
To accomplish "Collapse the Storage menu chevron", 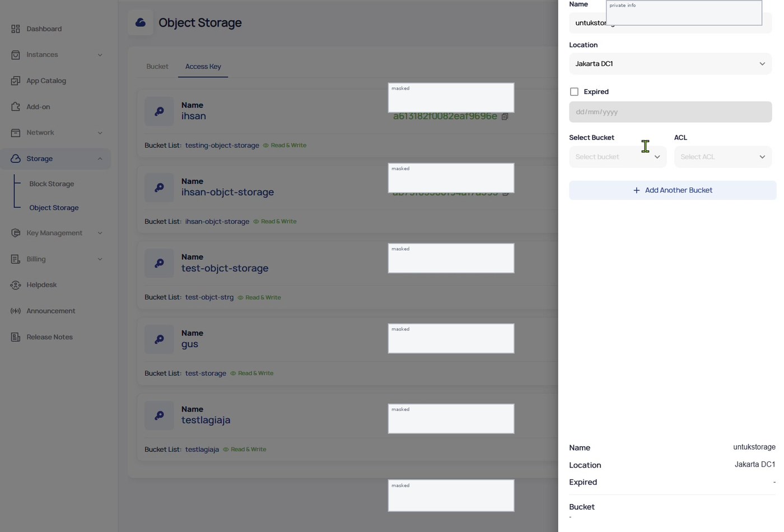I will click(x=100, y=158).
